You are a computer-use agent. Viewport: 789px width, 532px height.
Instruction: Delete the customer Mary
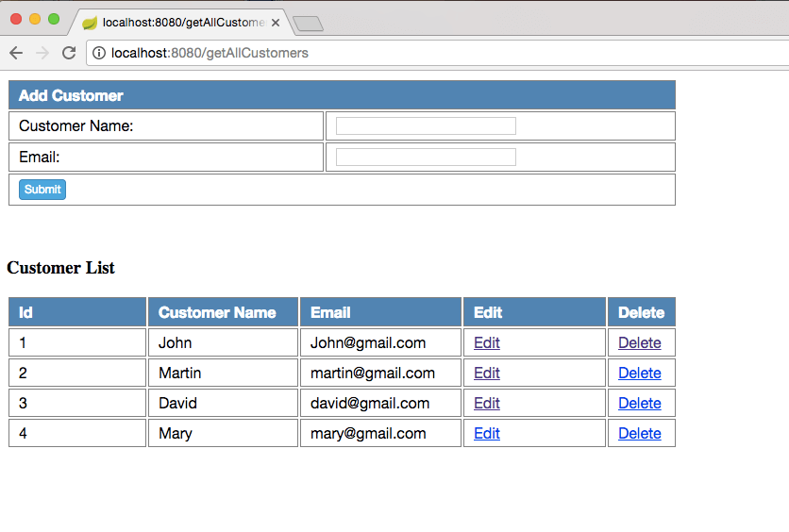click(x=639, y=434)
